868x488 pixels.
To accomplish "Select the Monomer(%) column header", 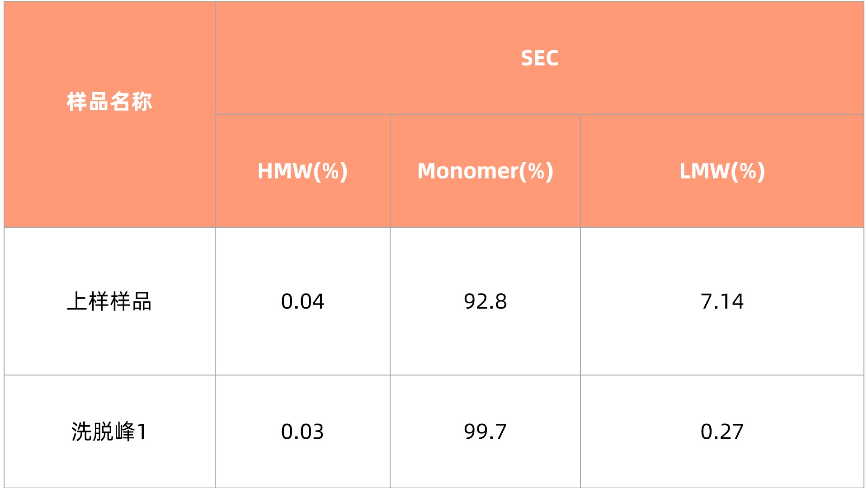I will (485, 171).
